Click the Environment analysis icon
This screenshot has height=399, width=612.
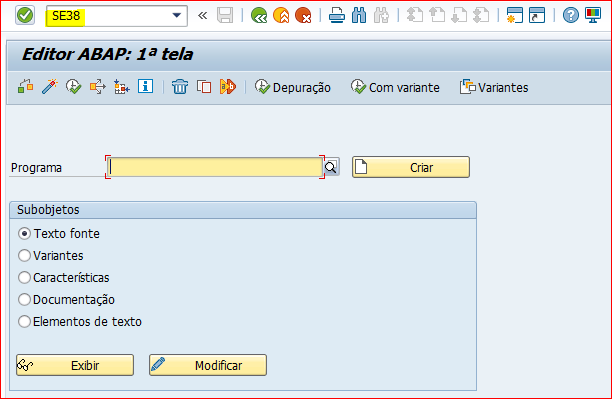(121, 87)
